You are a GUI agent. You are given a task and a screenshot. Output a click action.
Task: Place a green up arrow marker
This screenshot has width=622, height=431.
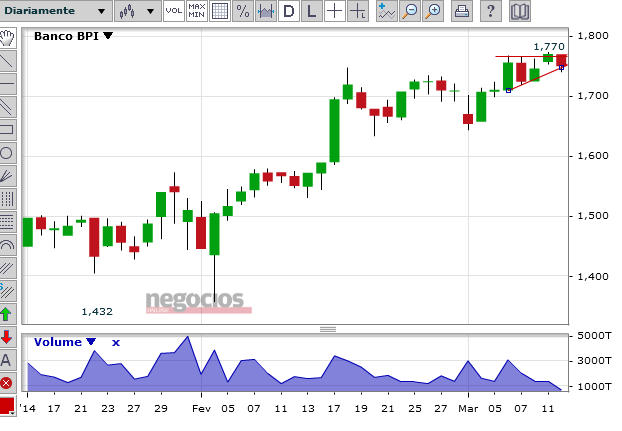pos(6,314)
